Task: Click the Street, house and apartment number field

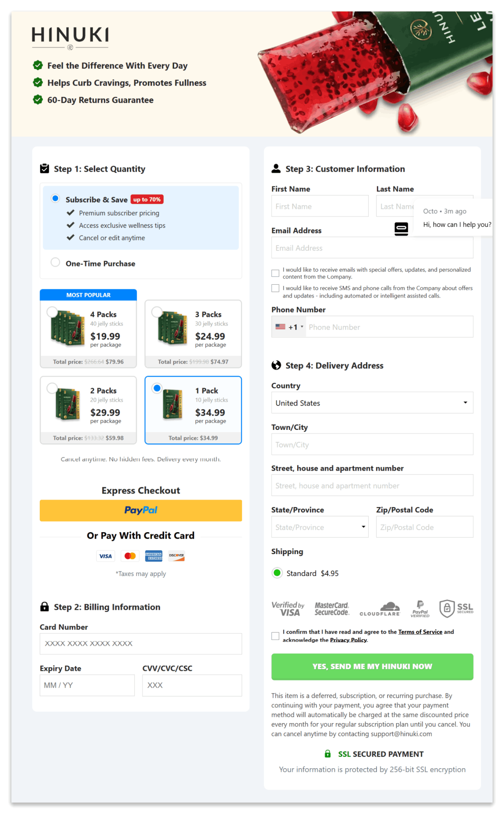Action: pyautogui.click(x=372, y=485)
